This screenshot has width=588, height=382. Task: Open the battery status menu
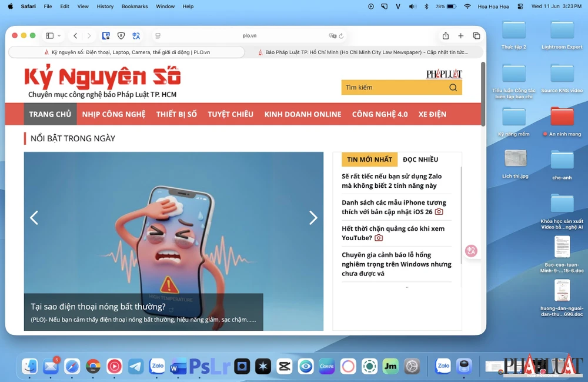(x=445, y=6)
